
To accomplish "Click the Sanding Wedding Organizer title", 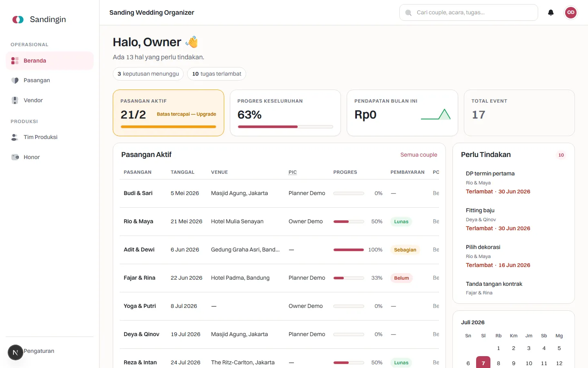I will click(152, 13).
